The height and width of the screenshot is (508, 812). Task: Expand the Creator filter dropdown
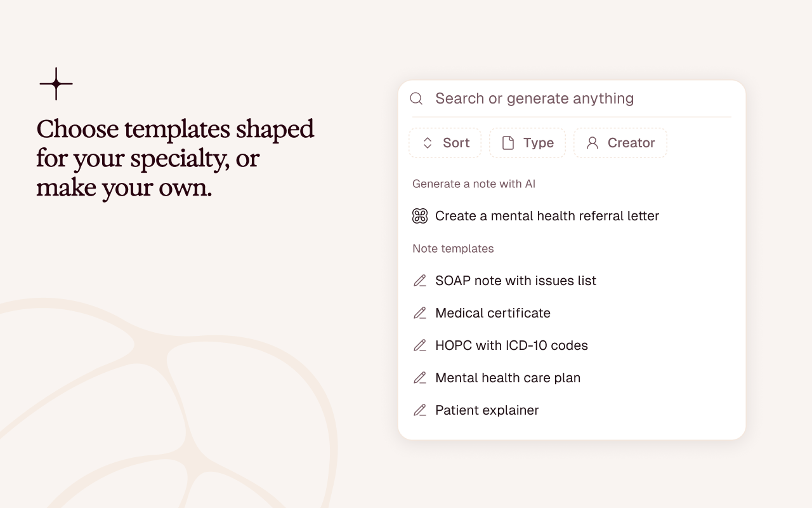click(620, 143)
